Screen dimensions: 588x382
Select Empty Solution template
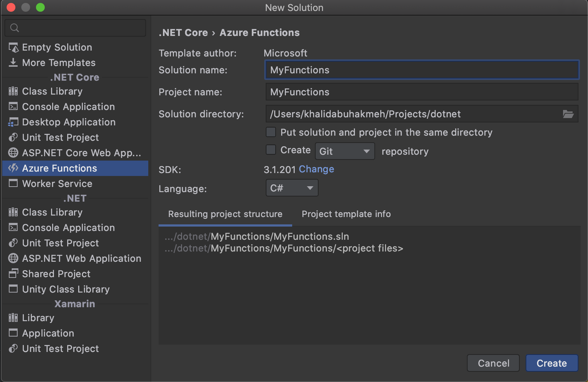click(57, 47)
